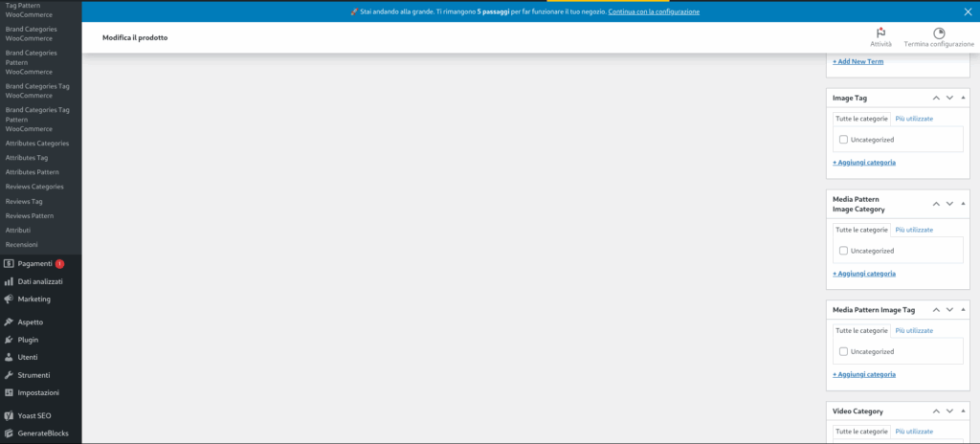The height and width of the screenshot is (444, 980).
Task: Open the Attività activity flag icon
Action: (x=880, y=33)
